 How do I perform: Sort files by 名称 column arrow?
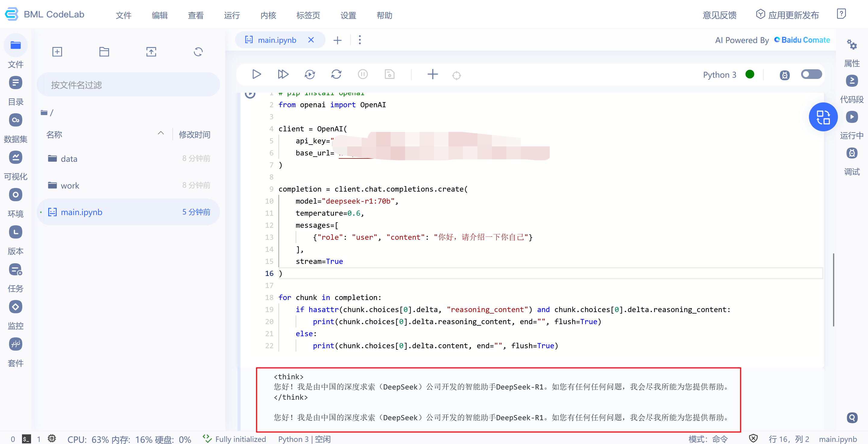point(161,133)
